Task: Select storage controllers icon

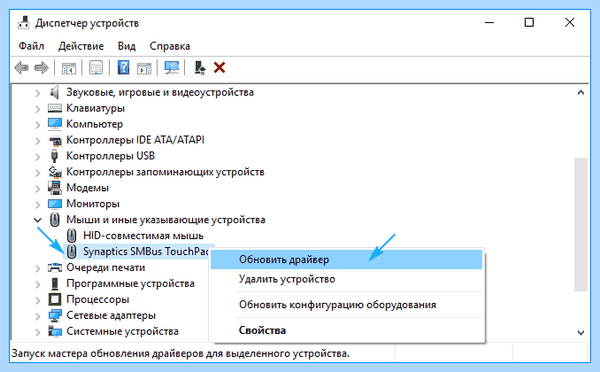Action: 55,172
